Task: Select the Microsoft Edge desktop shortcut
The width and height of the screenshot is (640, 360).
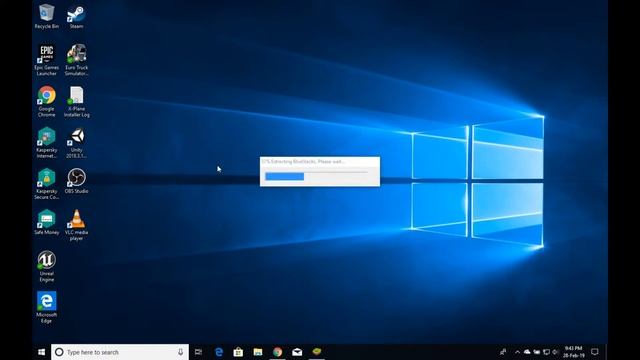Action: click(47, 307)
